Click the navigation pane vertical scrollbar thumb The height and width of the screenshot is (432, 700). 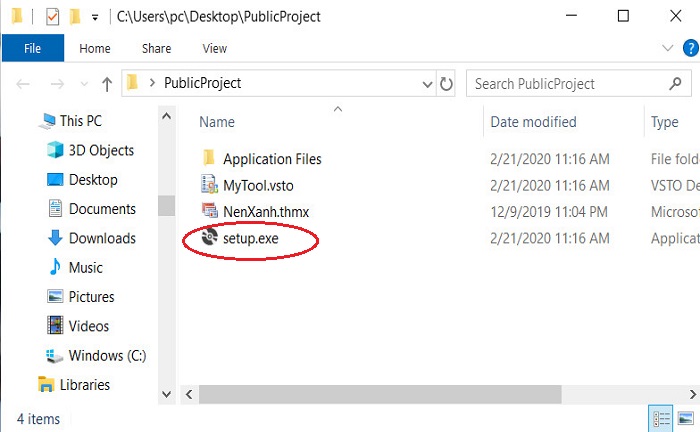[167, 206]
